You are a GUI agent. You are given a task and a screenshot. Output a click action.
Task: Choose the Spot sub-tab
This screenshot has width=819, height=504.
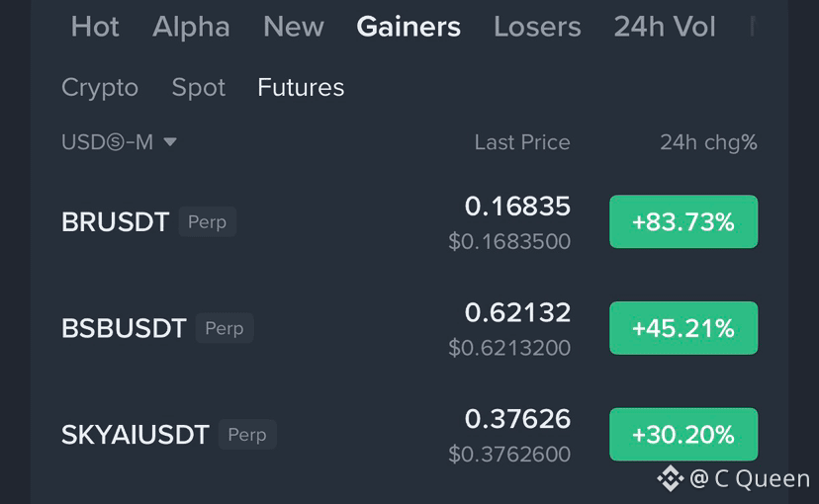coord(199,88)
